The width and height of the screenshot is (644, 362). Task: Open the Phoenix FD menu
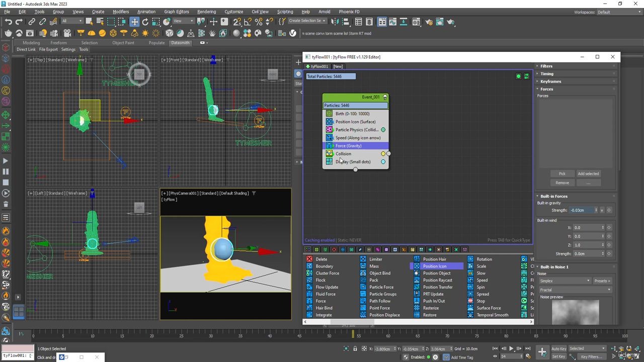click(349, 12)
